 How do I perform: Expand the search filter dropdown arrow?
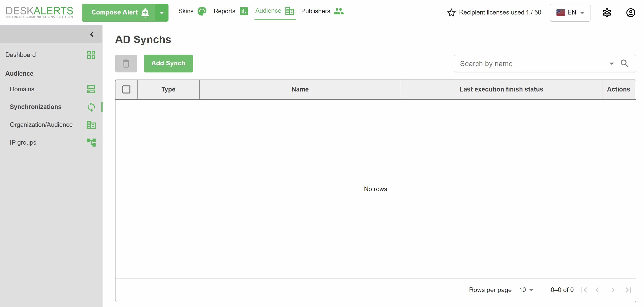pyautogui.click(x=612, y=64)
